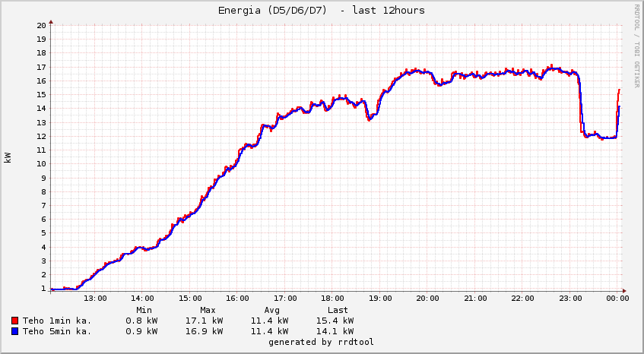Click the 00:00 time axis label

pos(617,299)
